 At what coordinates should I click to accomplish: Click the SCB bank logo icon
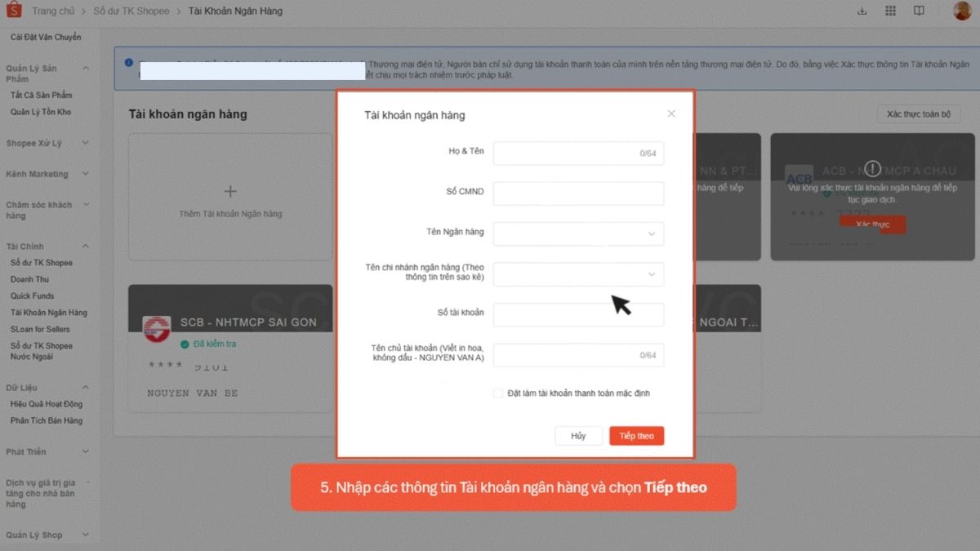coord(157,329)
